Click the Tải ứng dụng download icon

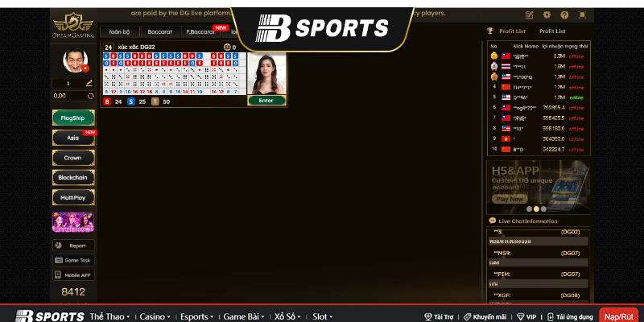(x=551, y=316)
